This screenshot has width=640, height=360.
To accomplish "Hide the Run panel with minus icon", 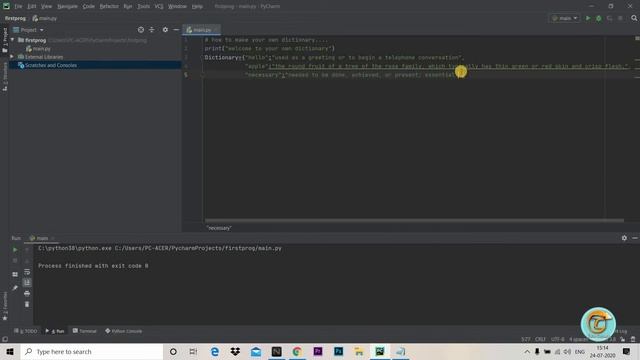I will tap(635, 238).
